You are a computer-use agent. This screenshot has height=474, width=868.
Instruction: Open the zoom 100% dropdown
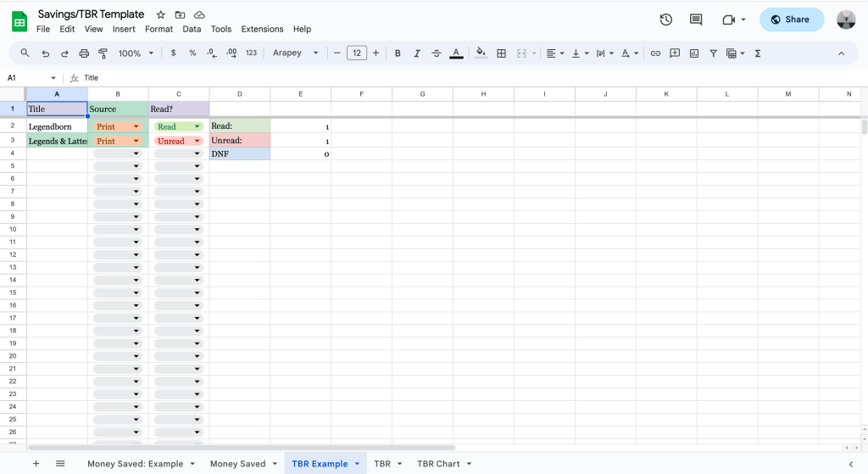tap(136, 53)
